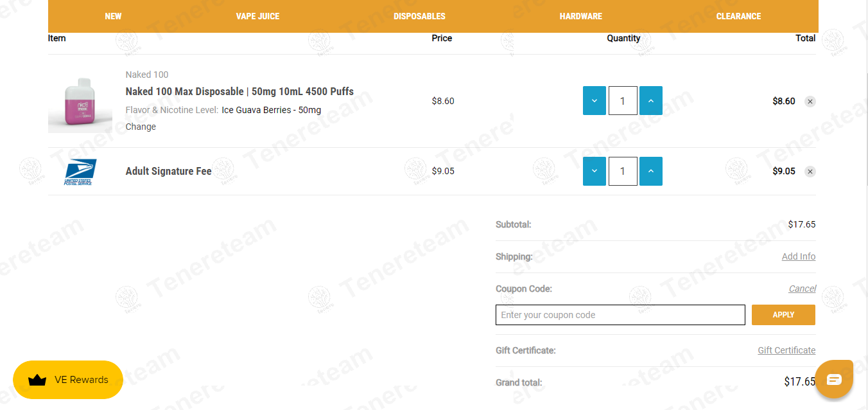Click Add Info shipping link
Viewport: 868px width, 410px height.
(x=799, y=256)
